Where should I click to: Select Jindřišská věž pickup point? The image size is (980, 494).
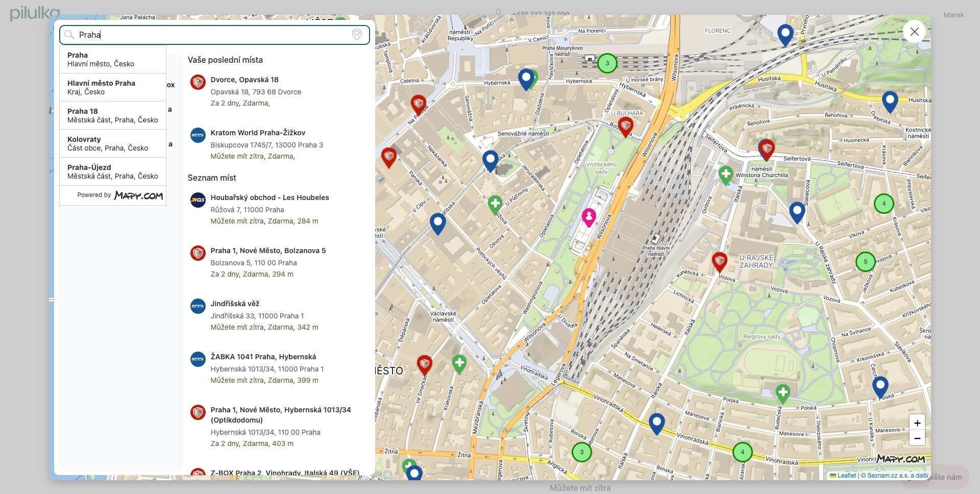tap(235, 304)
